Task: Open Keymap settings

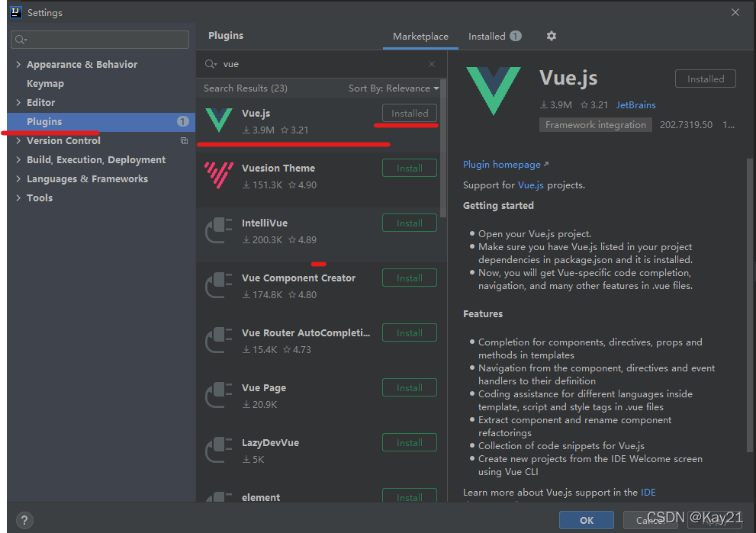Action: point(45,83)
